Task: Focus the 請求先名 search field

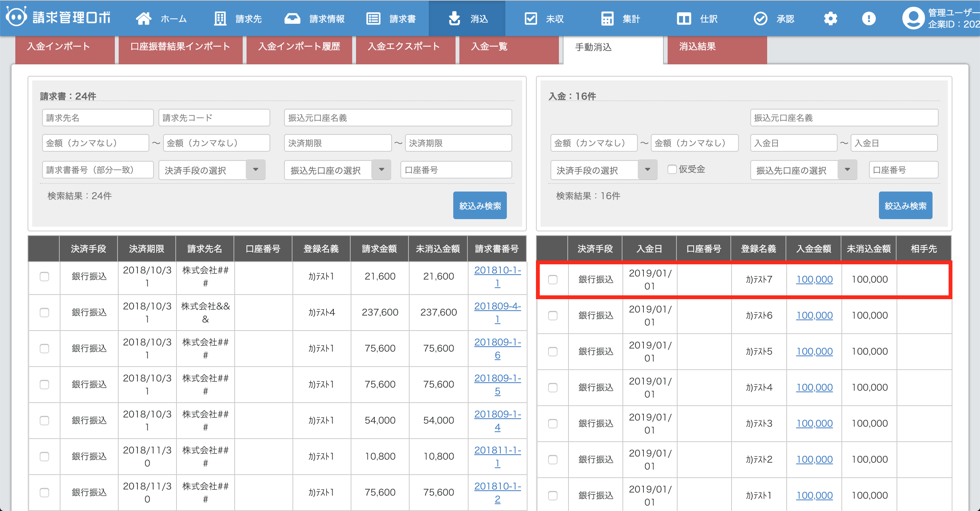Action: (x=98, y=118)
